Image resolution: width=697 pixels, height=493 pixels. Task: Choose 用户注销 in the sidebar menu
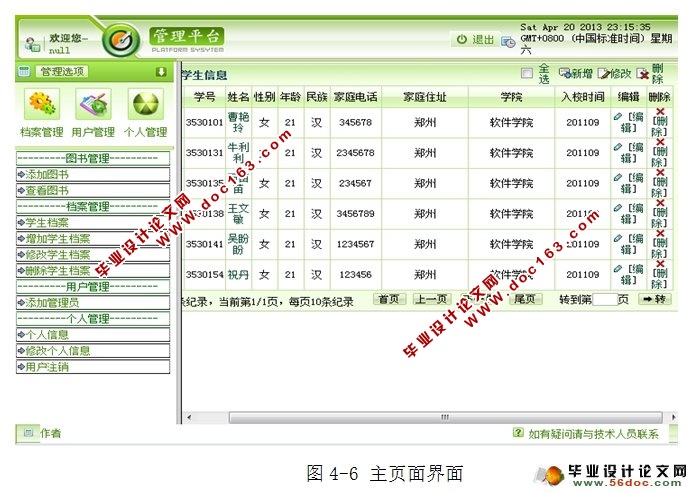(47, 367)
